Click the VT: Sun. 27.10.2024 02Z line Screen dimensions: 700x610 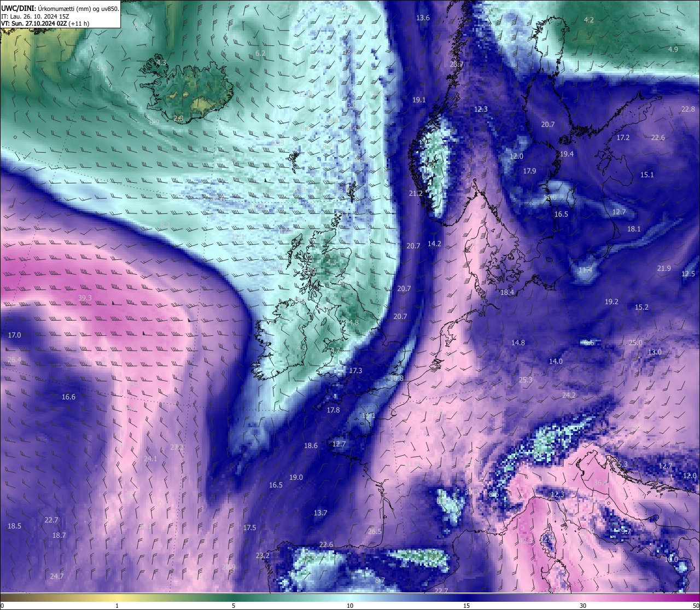[45, 24]
